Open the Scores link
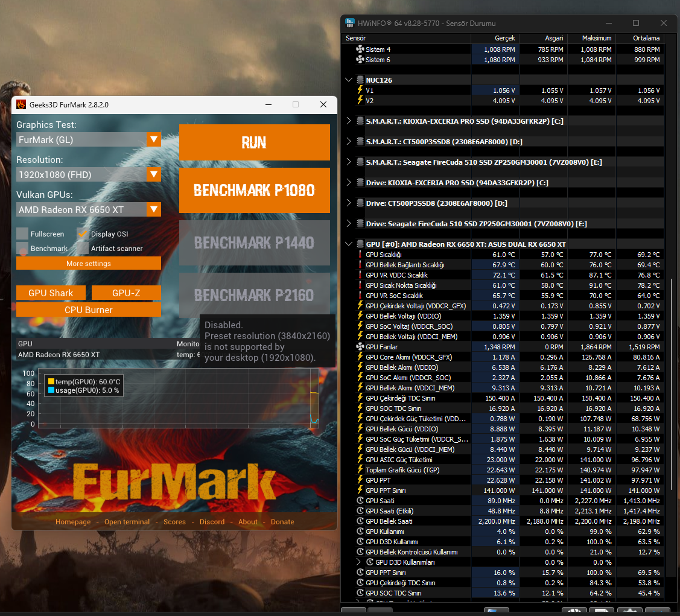The image size is (680, 616). pyautogui.click(x=174, y=522)
